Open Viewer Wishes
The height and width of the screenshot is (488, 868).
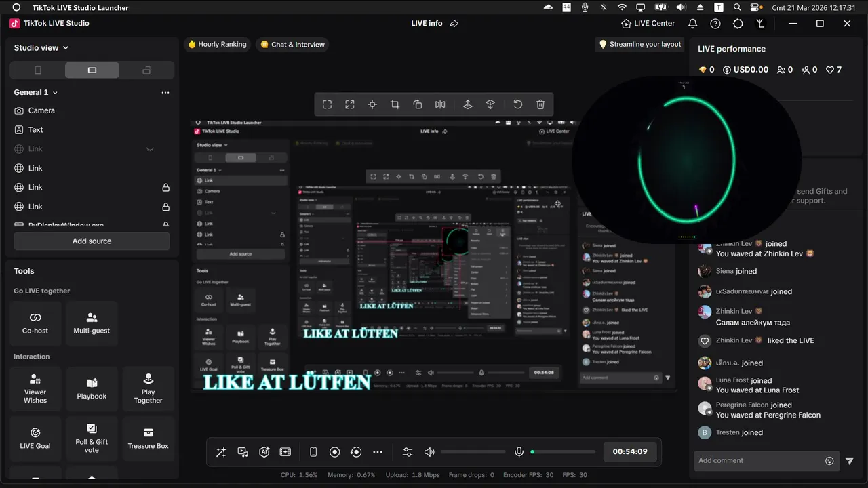(x=35, y=388)
